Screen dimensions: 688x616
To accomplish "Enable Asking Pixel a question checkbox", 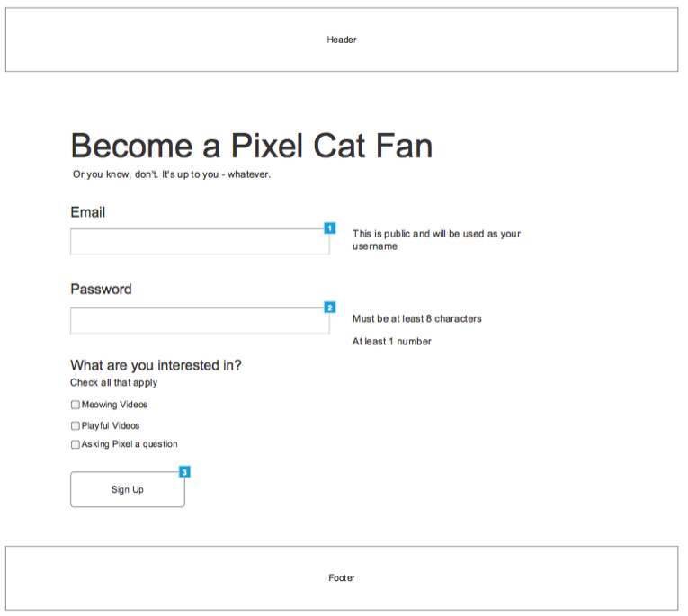I will pyautogui.click(x=76, y=444).
